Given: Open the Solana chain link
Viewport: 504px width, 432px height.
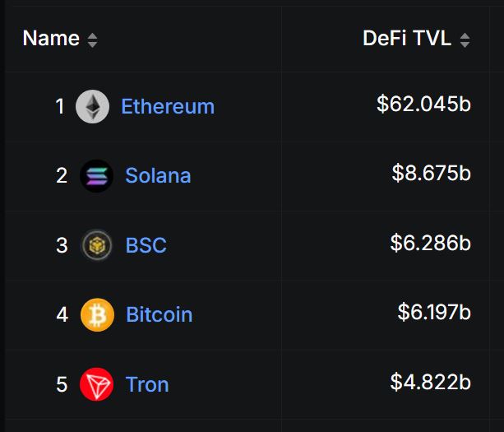Looking at the screenshot, I should 158,176.
